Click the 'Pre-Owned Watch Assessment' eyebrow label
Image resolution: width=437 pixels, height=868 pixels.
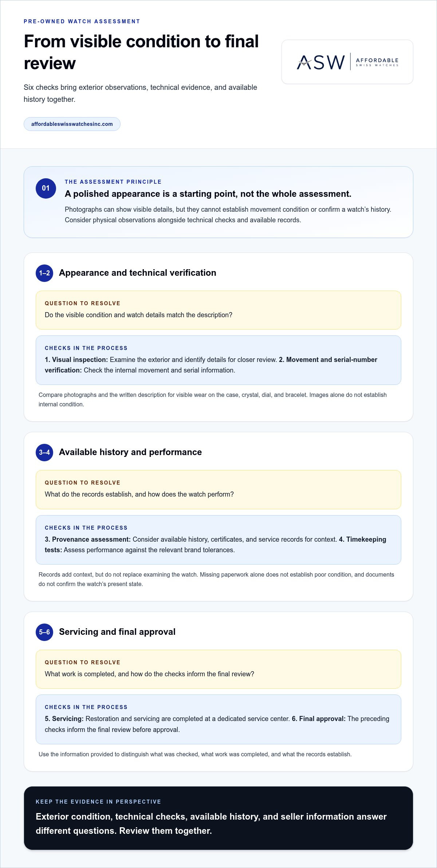[82, 21]
